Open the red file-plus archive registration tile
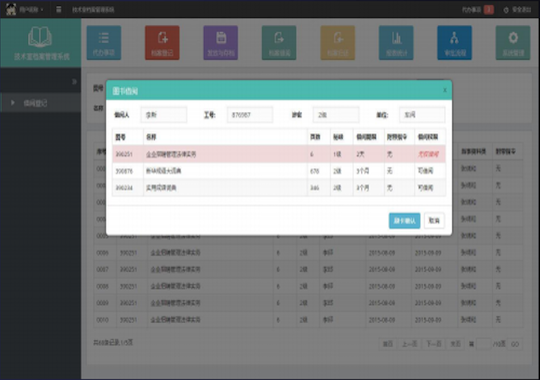The height and width of the screenshot is (380, 540). coord(162,43)
